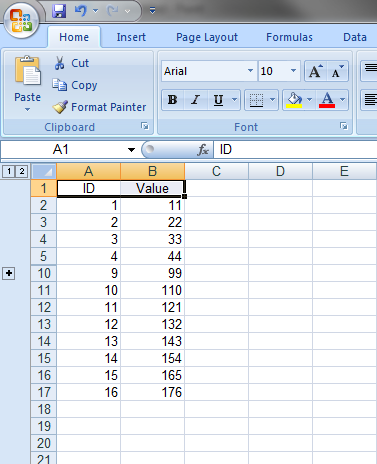Open the Data tab
The height and width of the screenshot is (464, 377).
click(355, 37)
